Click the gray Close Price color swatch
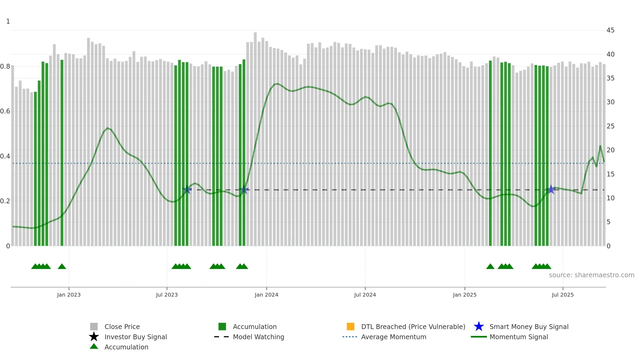This screenshot has height=362, width=644. coord(94,327)
